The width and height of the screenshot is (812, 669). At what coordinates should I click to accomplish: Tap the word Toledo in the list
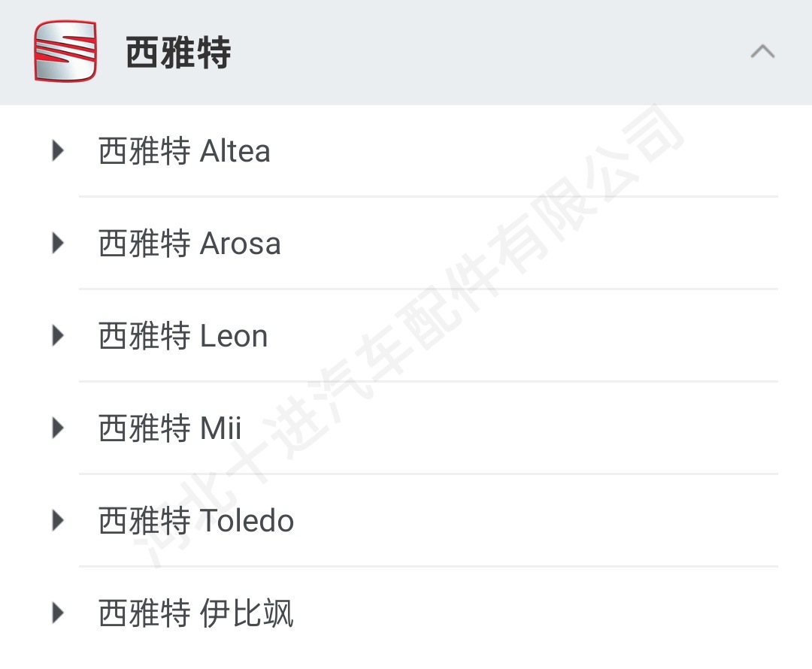coord(247,521)
